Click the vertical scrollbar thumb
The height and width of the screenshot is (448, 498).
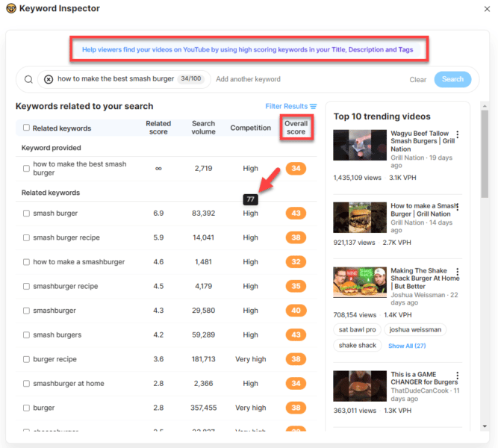[x=485, y=154]
